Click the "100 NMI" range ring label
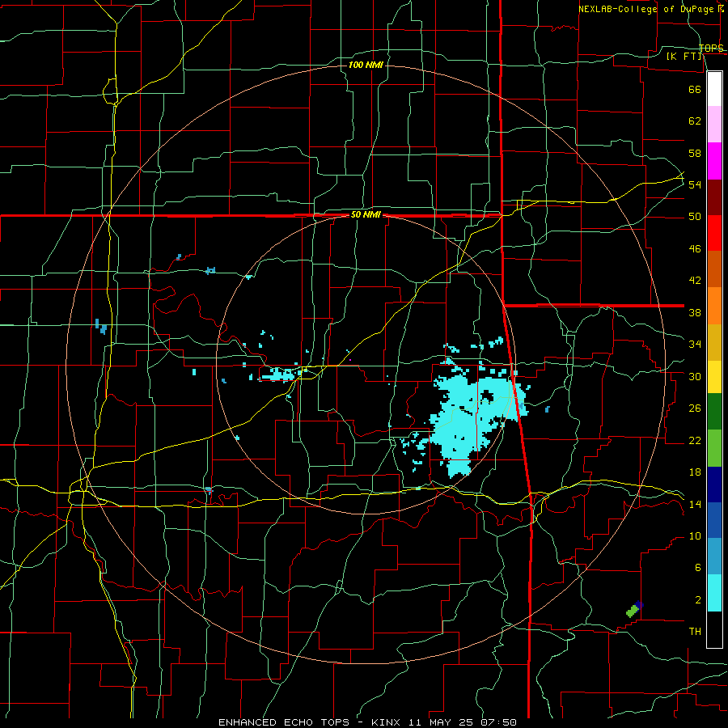The height and width of the screenshot is (728, 728). click(x=366, y=65)
